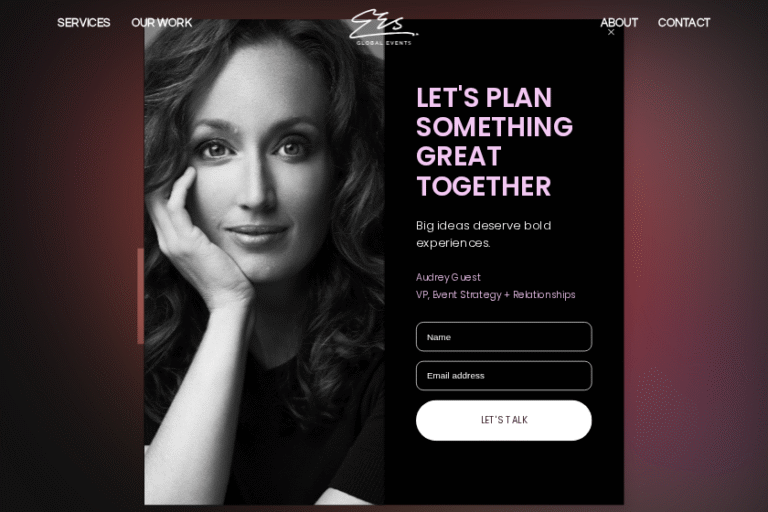Select the Email address field
Viewport: 768px width, 512px height.
coord(504,376)
